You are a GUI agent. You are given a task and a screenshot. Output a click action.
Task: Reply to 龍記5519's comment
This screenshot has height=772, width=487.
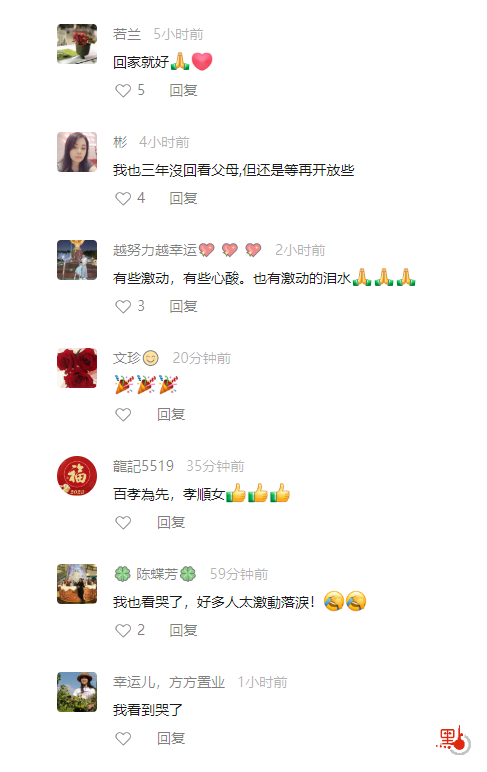tap(171, 522)
